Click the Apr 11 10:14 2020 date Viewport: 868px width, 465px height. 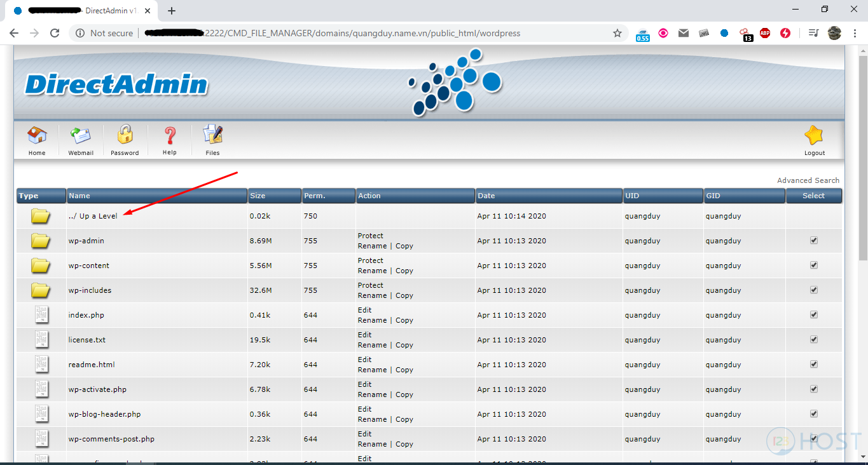(x=512, y=216)
